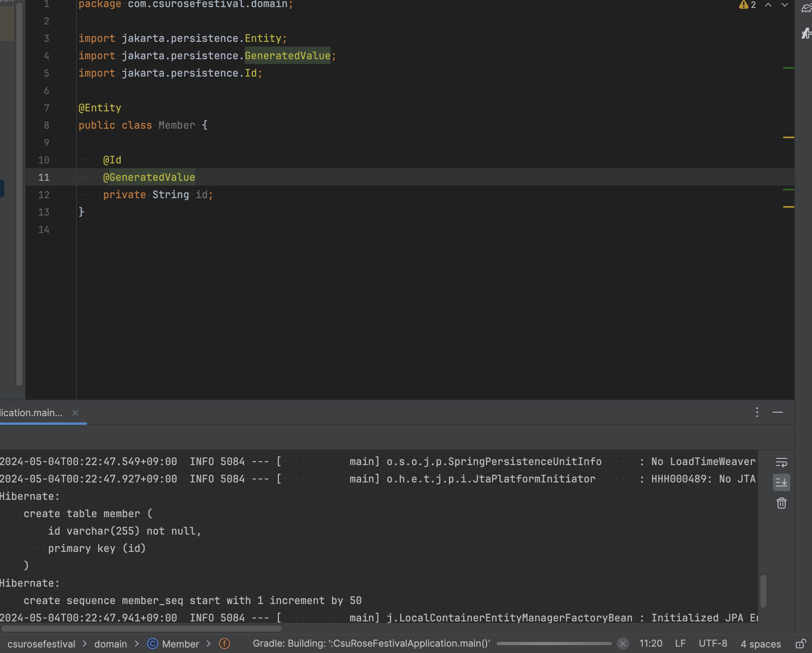Cancel the Gradle build process
The height and width of the screenshot is (653, 812).
pos(623,644)
